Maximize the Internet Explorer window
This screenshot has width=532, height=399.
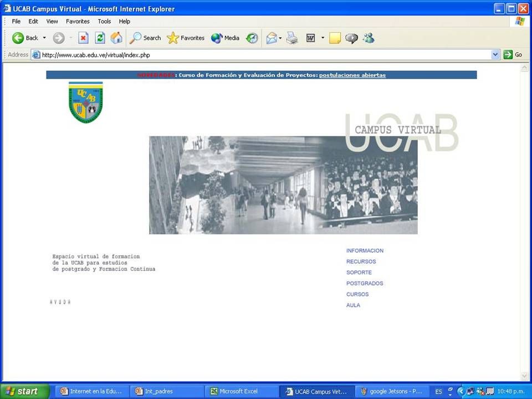(511, 8)
